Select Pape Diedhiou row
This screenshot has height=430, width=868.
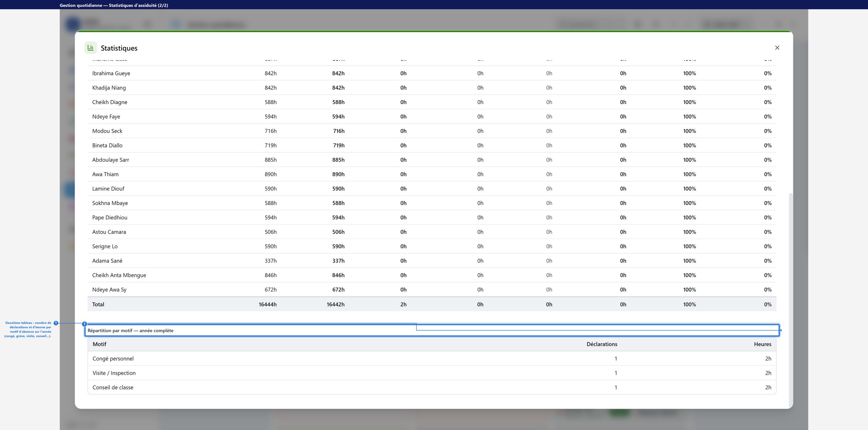pyautogui.click(x=432, y=217)
